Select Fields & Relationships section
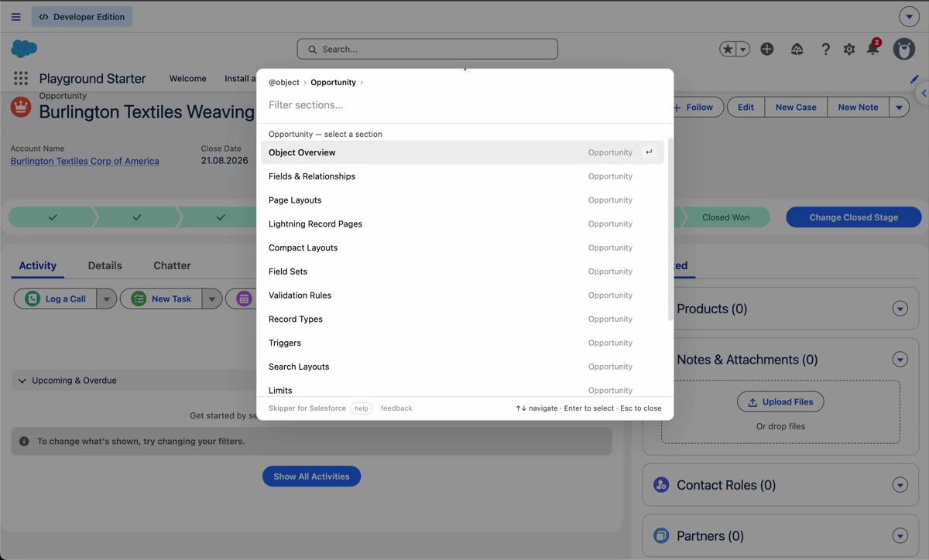The image size is (929, 560). coord(462,176)
